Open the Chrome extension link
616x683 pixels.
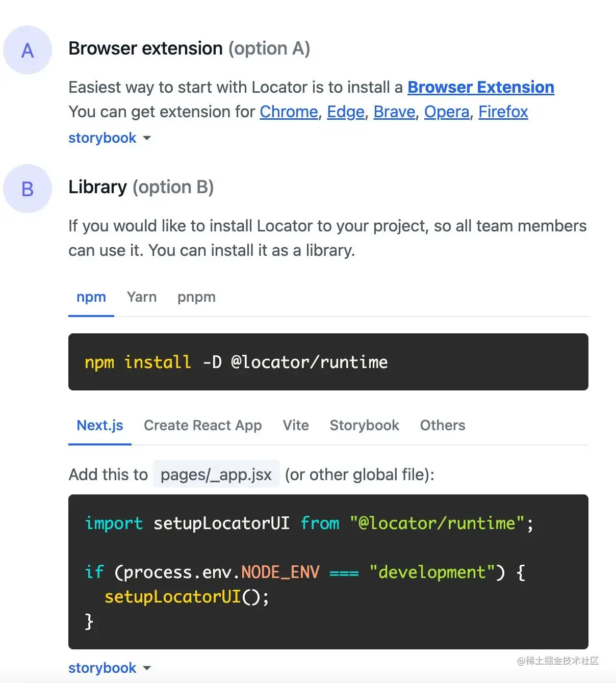coord(289,112)
